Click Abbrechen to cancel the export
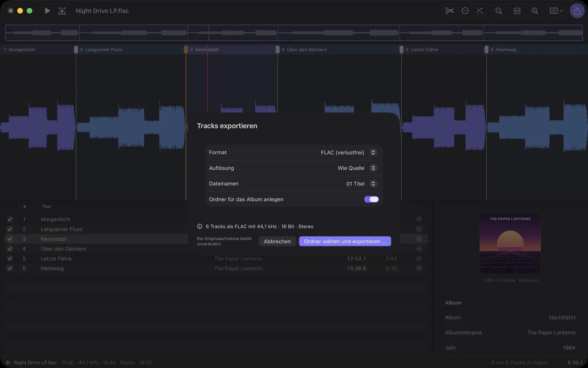This screenshot has width=588, height=368. pyautogui.click(x=277, y=241)
